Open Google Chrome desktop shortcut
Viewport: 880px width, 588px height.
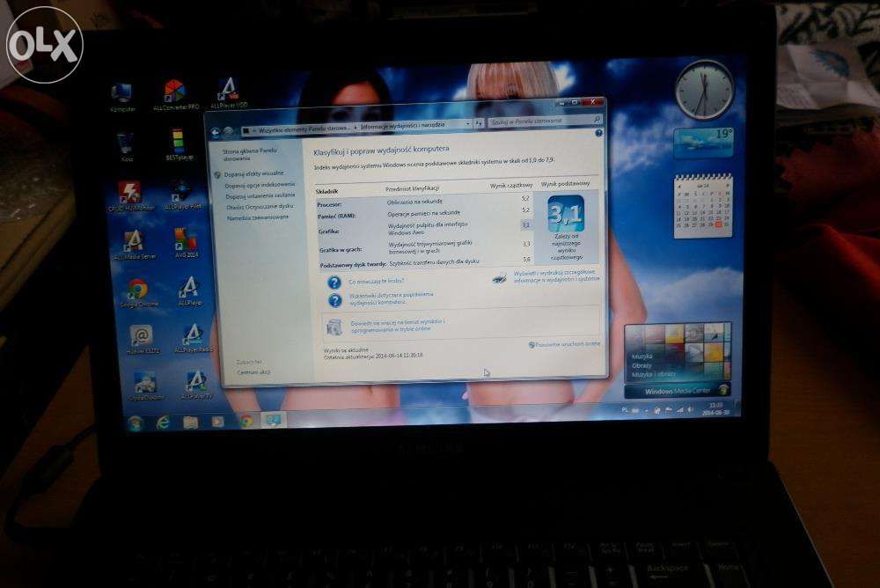[138, 292]
